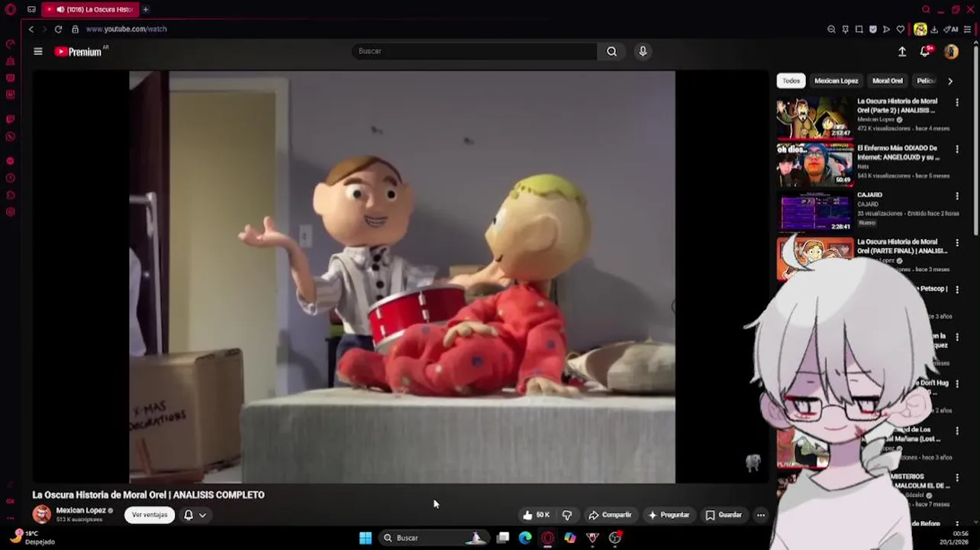Click the youtube.com/watch address bar
Screen dimensions: 980x550
pyautogui.click(x=127, y=29)
